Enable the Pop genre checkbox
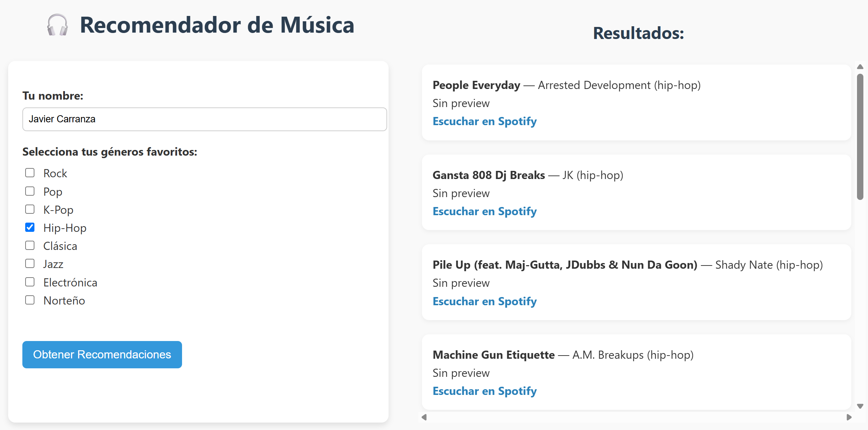Image resolution: width=868 pixels, height=430 pixels. point(30,191)
